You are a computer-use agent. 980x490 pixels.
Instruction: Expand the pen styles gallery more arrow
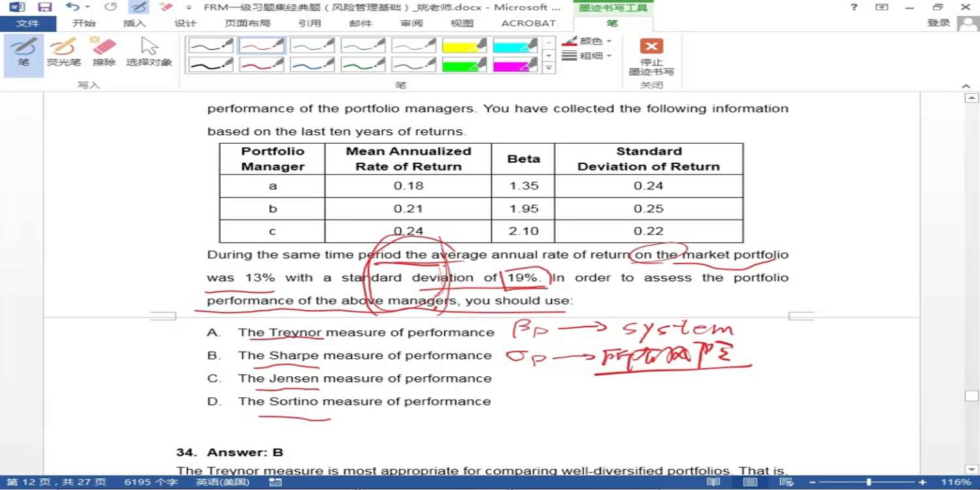point(549,68)
